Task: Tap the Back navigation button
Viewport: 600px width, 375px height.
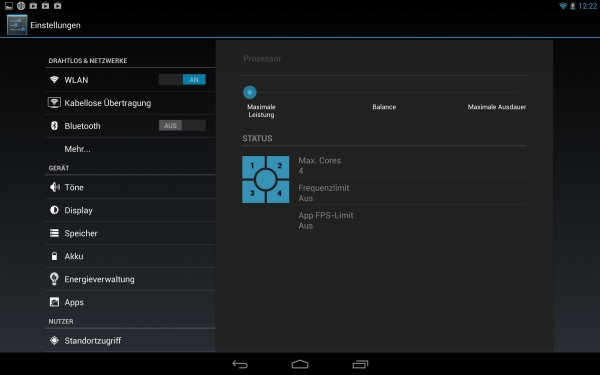Action: coord(240,364)
